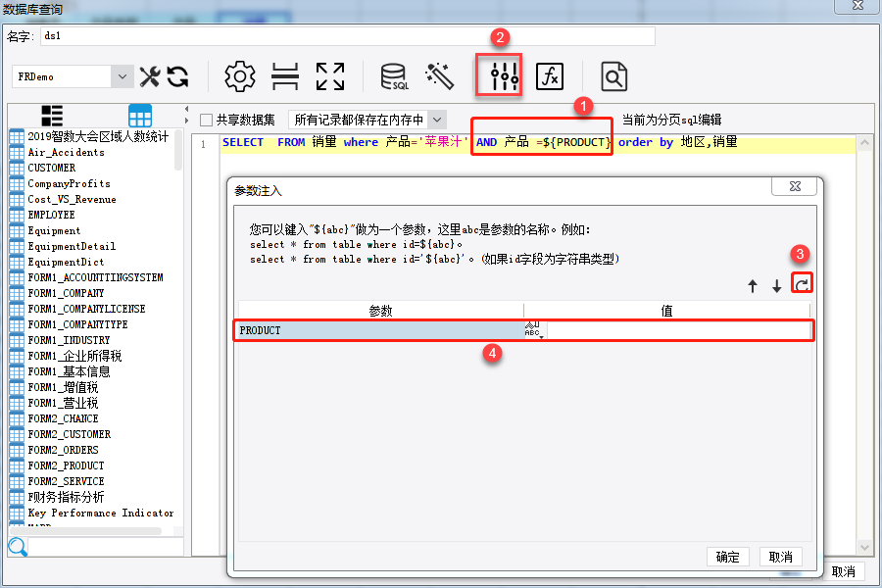Click the 值 column header
This screenshot has height=588, width=882.
666,311
